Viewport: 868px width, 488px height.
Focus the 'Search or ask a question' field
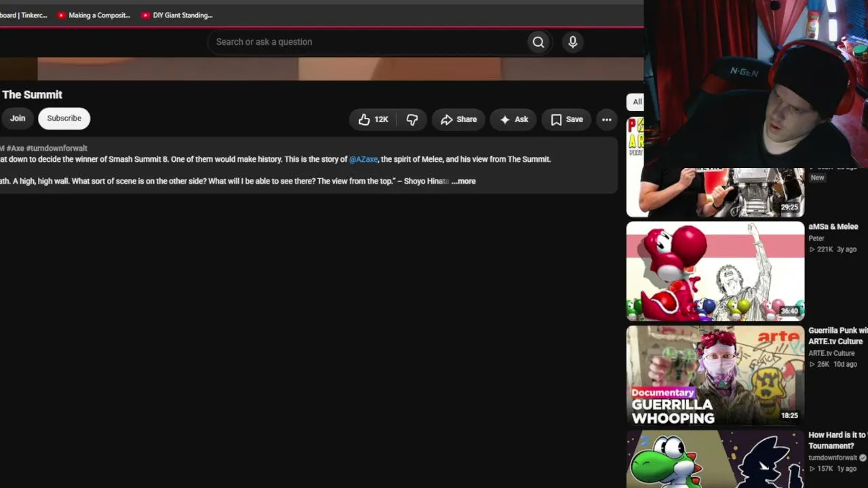click(x=368, y=42)
